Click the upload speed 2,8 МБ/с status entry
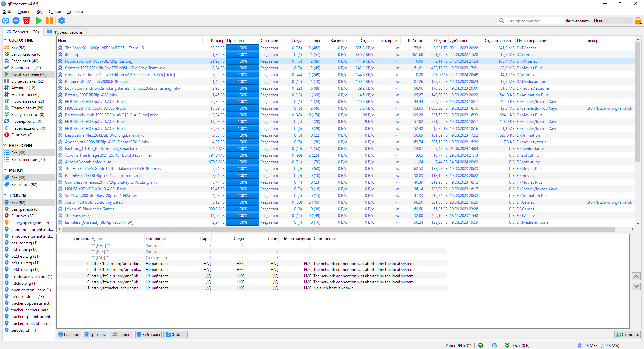Screen dimensions: 644x349 pos(598,345)
